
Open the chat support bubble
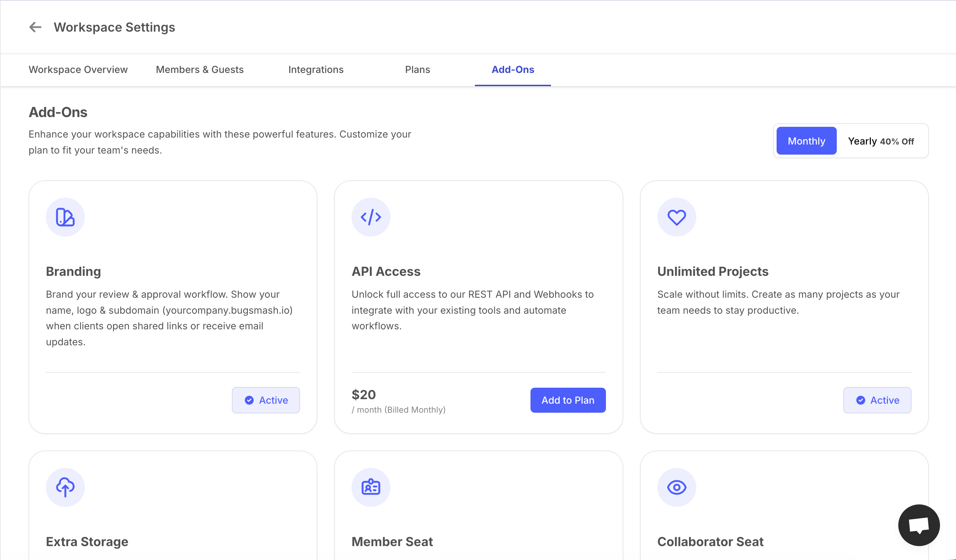pos(918,525)
